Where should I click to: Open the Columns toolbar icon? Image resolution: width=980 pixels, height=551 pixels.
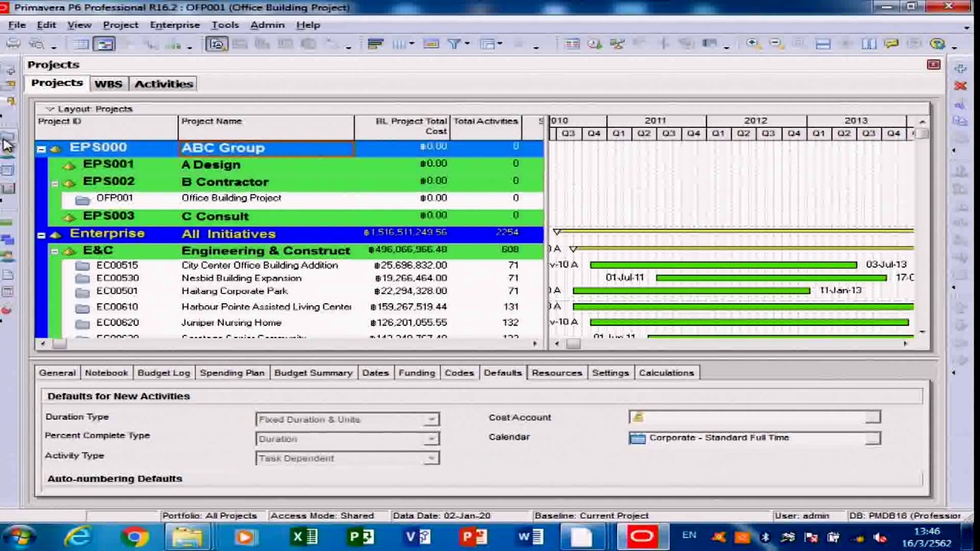(x=400, y=44)
